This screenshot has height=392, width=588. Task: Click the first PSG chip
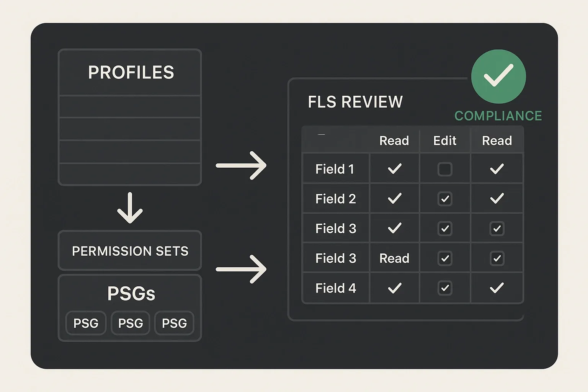click(86, 323)
